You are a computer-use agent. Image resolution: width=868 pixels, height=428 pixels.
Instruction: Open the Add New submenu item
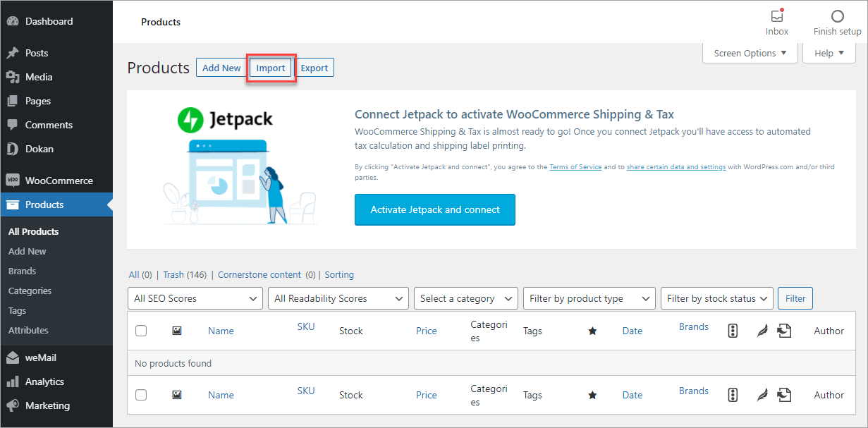(27, 251)
